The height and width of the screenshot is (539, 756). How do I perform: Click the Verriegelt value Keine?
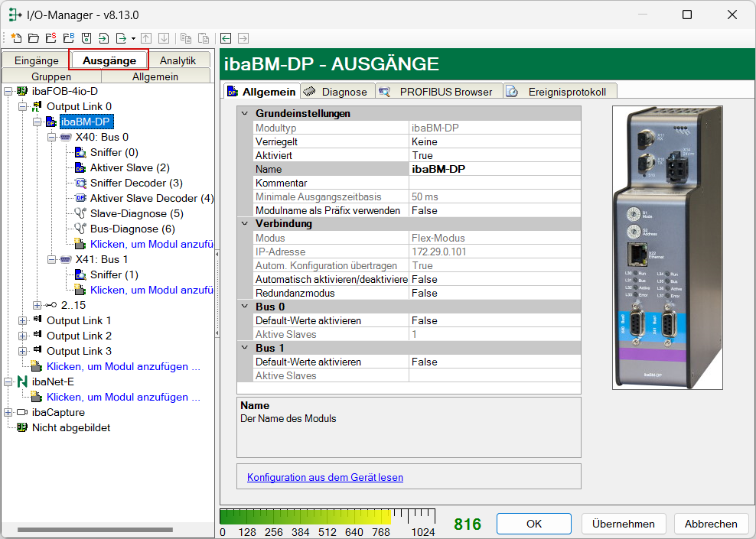494,141
